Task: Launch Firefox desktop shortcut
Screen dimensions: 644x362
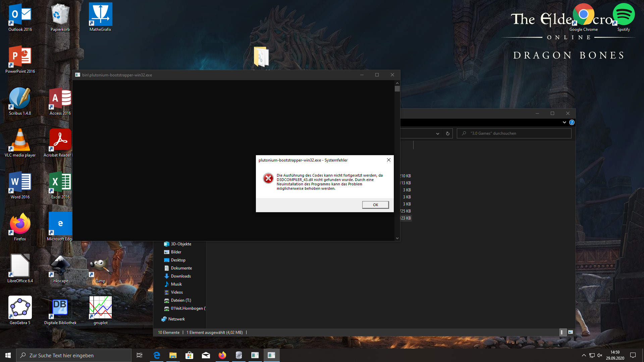Action: (20, 227)
